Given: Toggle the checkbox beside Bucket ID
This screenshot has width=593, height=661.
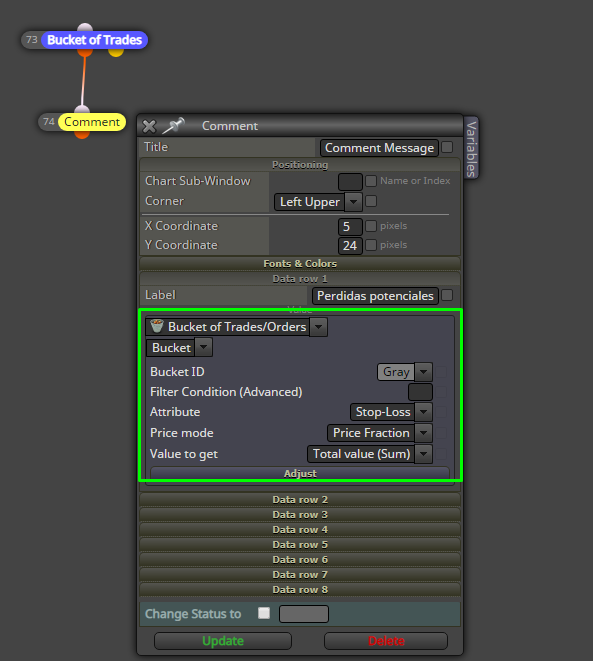Looking at the screenshot, I should click(441, 372).
